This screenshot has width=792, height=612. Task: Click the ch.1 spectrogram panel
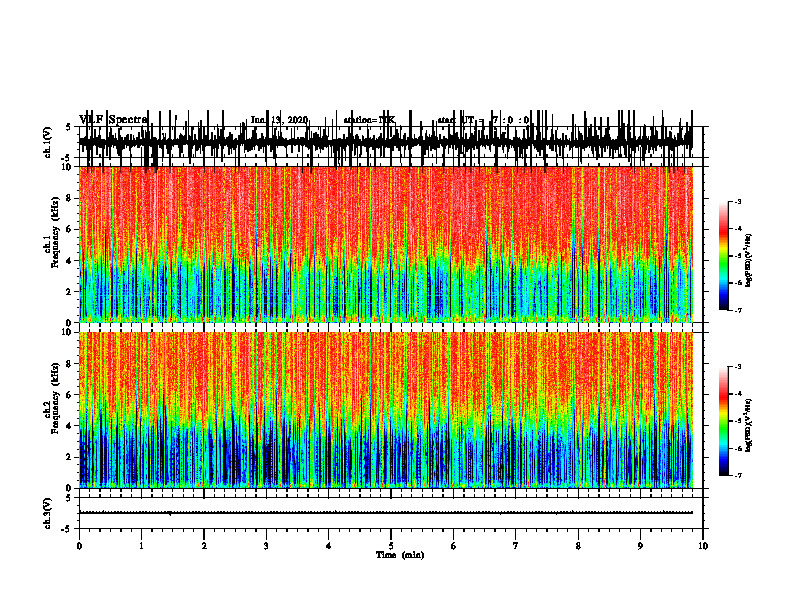point(385,244)
